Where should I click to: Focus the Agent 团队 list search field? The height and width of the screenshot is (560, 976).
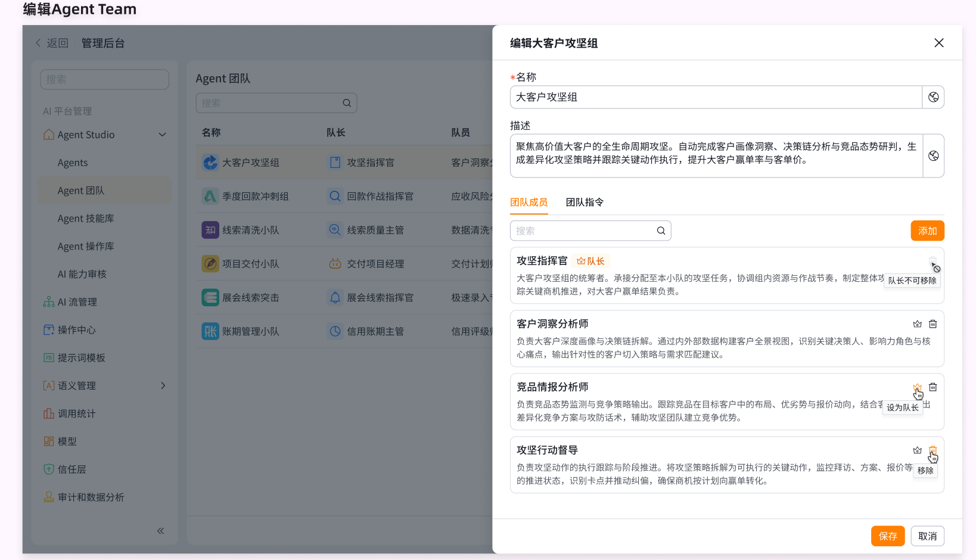point(276,103)
